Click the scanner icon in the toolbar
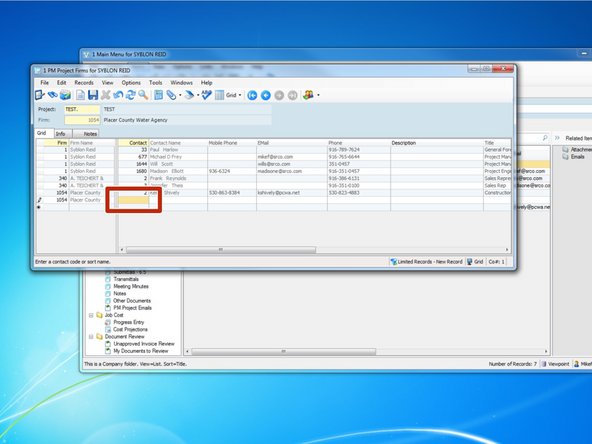Viewport: 592px width, 444px height. point(189,95)
